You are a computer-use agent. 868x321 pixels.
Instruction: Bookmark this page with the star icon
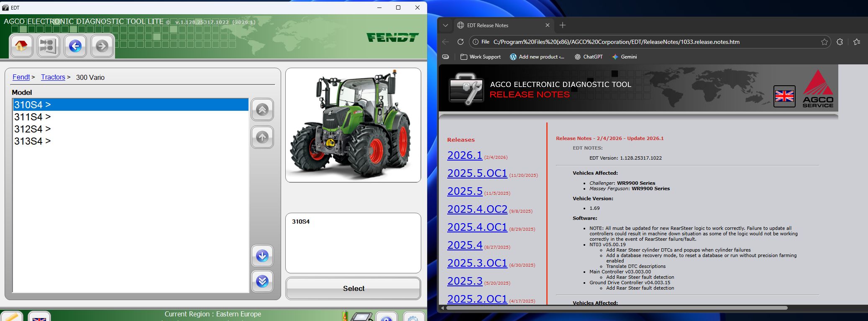(824, 42)
